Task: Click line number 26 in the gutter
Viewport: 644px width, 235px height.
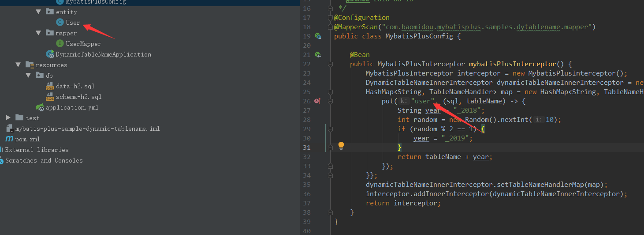Action: (306, 101)
